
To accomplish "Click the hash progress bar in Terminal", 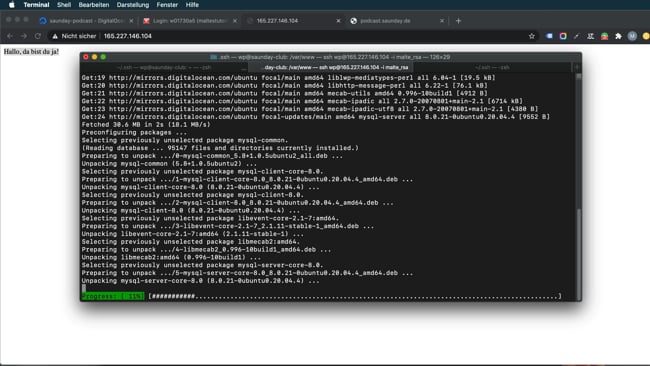I will point(355,296).
